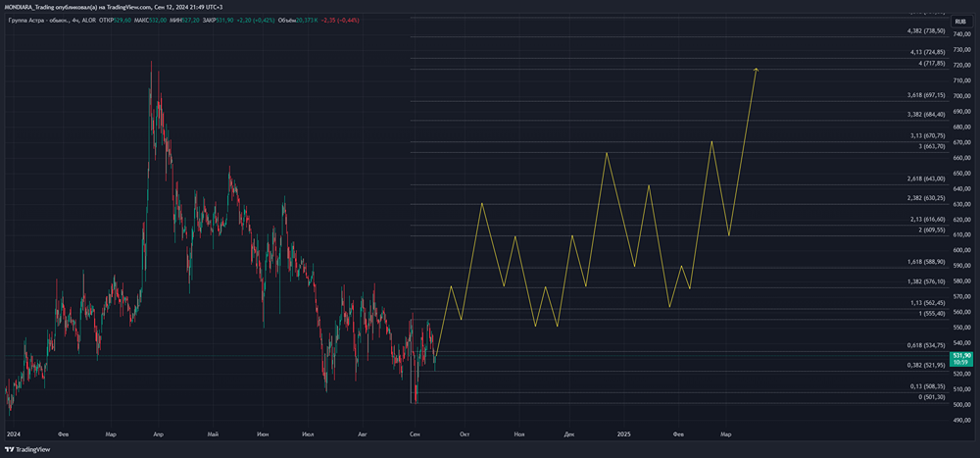Click the Ноя label on time axis
Image resolution: width=980 pixels, height=458 pixels.
[x=518, y=433]
